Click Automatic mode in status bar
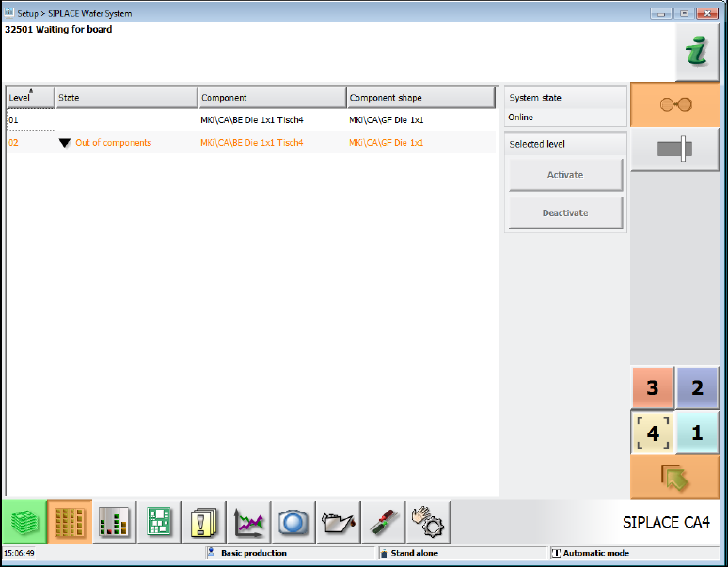Viewport: 728px width, 567px height. (x=596, y=553)
